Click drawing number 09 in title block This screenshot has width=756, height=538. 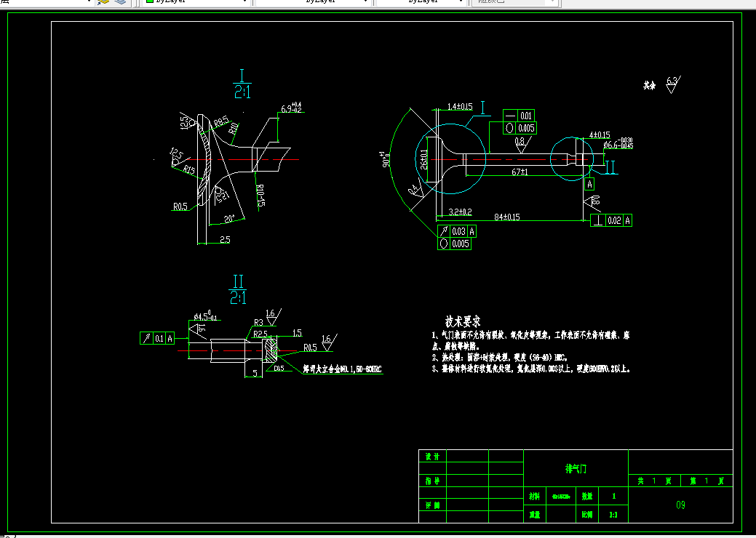680,505
